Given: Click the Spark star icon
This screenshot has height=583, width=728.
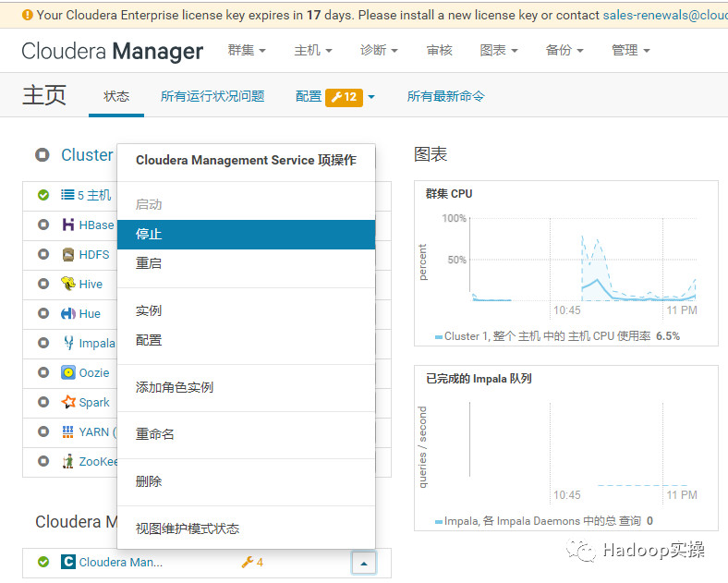Looking at the screenshot, I should coord(68,402).
